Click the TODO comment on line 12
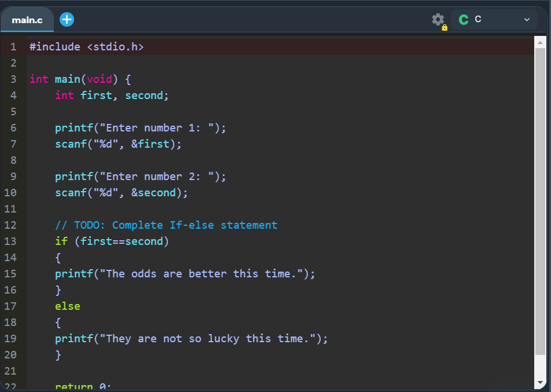Screen dimensions: 551x392 pyautogui.click(x=166, y=225)
